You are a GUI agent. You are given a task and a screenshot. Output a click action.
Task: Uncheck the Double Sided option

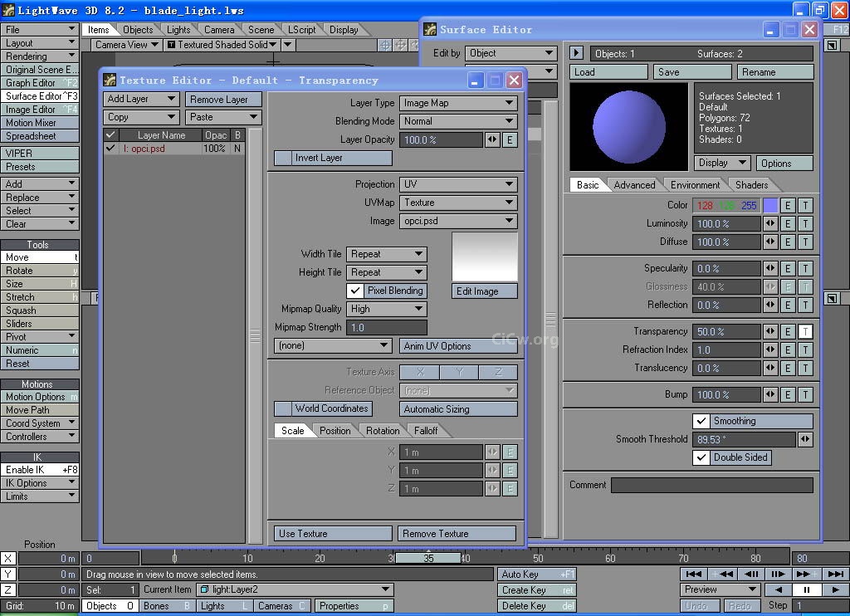701,457
